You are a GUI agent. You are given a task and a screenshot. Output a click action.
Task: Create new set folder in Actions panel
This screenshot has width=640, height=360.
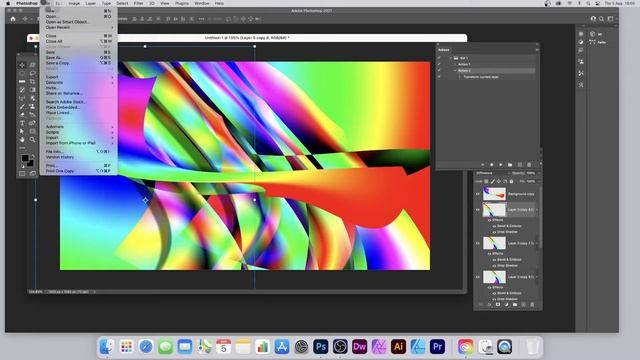[x=510, y=164]
